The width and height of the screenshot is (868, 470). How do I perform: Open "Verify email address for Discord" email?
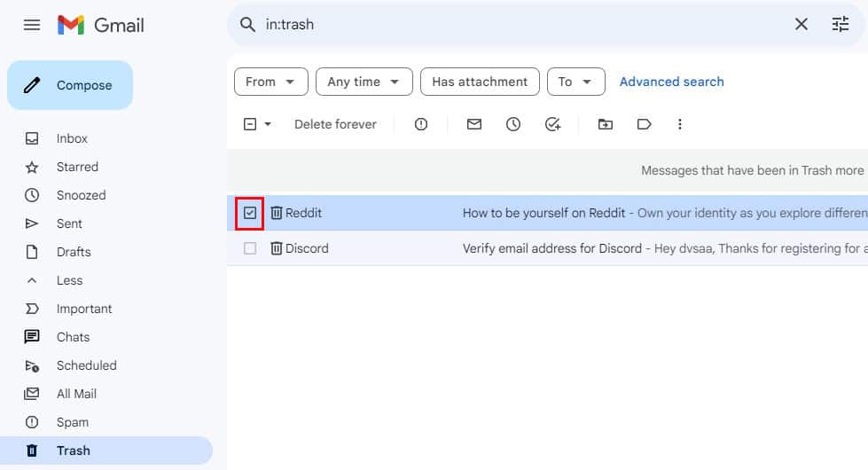click(551, 248)
